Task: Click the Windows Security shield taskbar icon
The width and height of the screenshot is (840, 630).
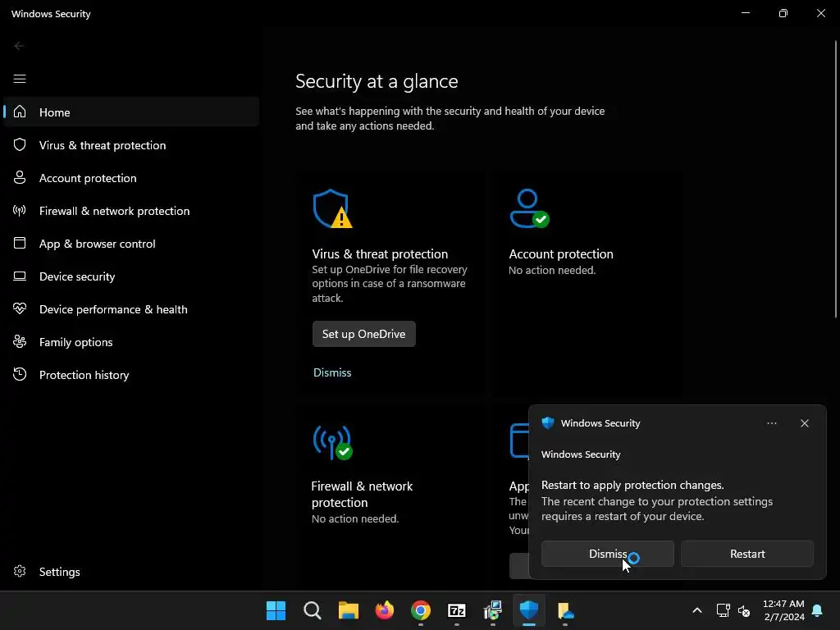Action: click(529, 610)
